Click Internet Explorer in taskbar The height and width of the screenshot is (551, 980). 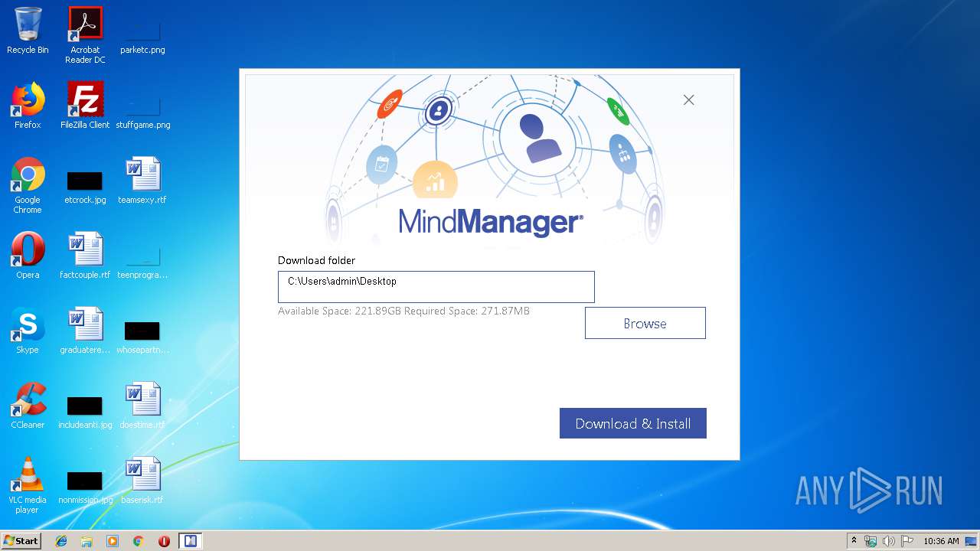pyautogui.click(x=61, y=541)
